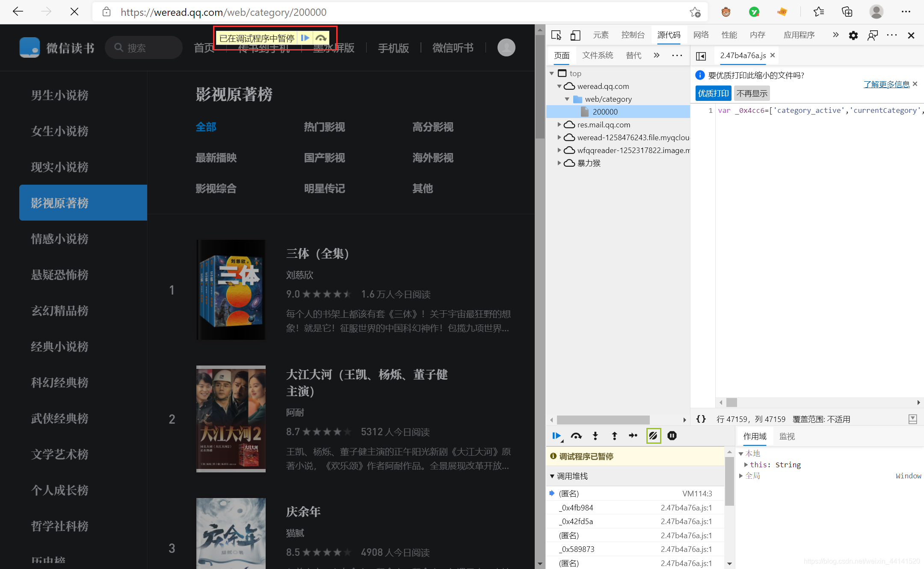
Task: Toggle device emulation mode
Action: (x=575, y=35)
